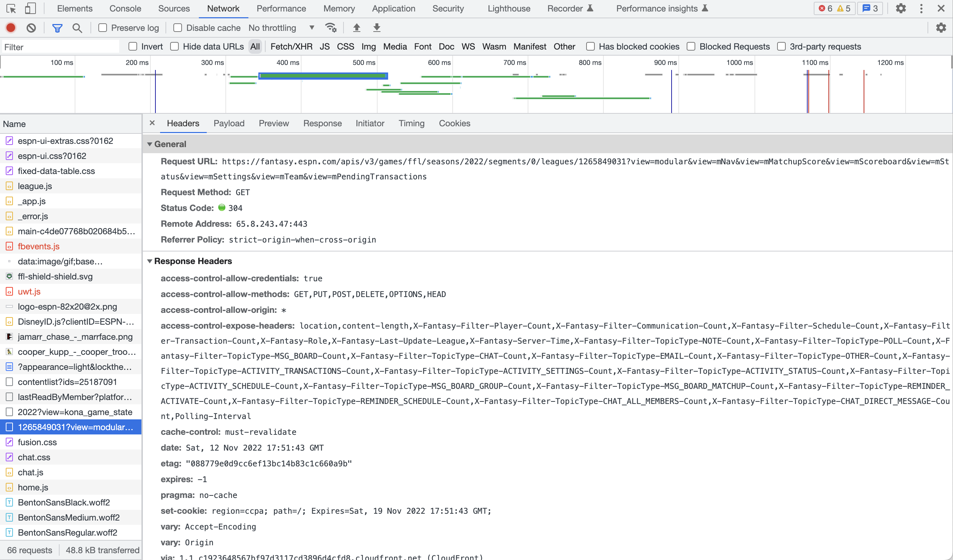Collapse the General section

click(x=150, y=144)
